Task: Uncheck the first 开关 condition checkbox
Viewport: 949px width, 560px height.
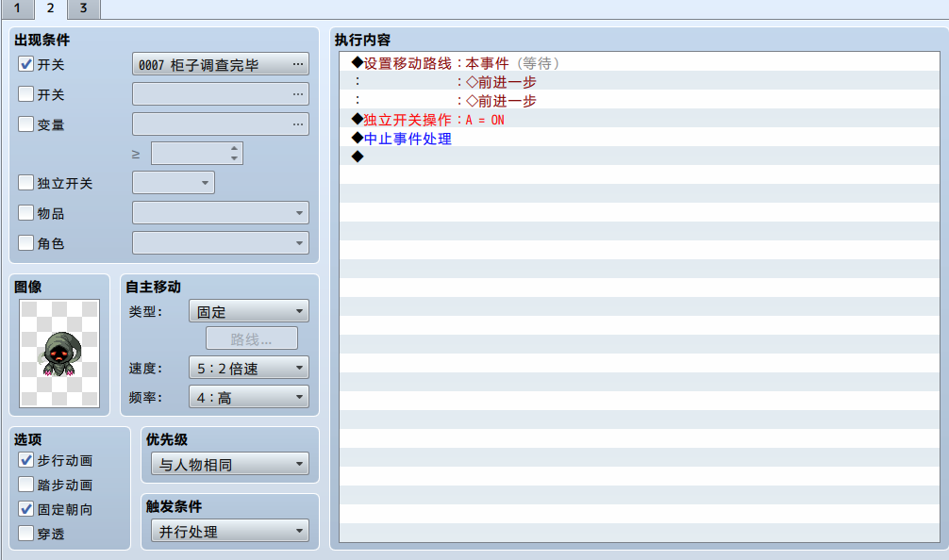Action: 26,64
